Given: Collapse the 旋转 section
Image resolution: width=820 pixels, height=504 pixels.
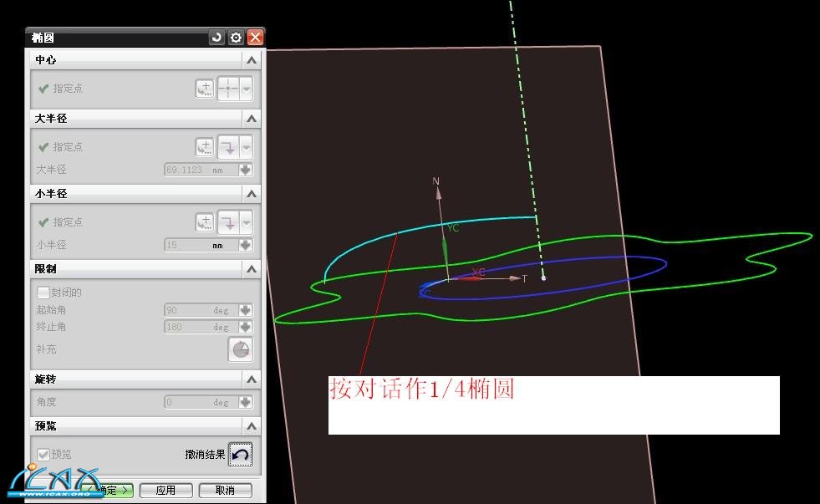Looking at the screenshot, I should click(251, 379).
